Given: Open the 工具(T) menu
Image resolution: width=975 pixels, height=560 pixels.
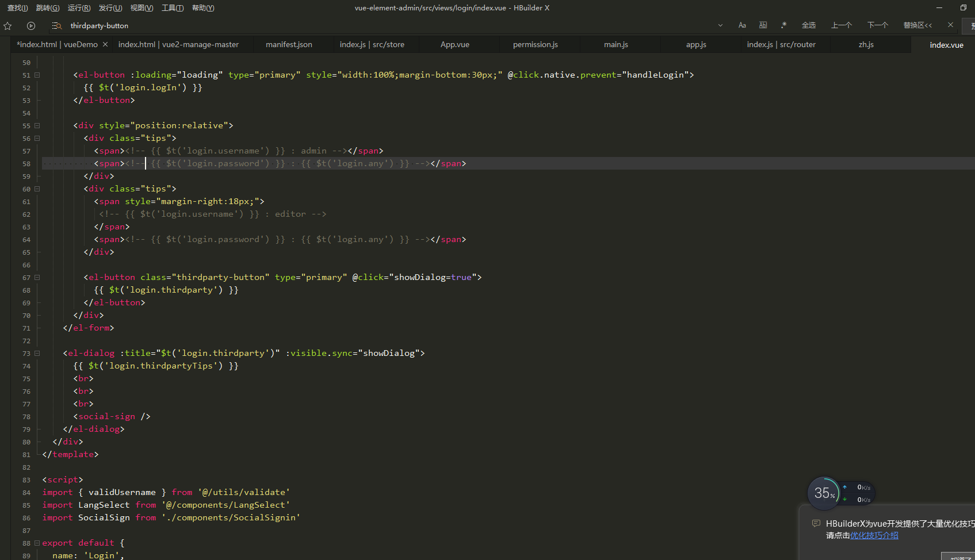Looking at the screenshot, I should pyautogui.click(x=173, y=8).
